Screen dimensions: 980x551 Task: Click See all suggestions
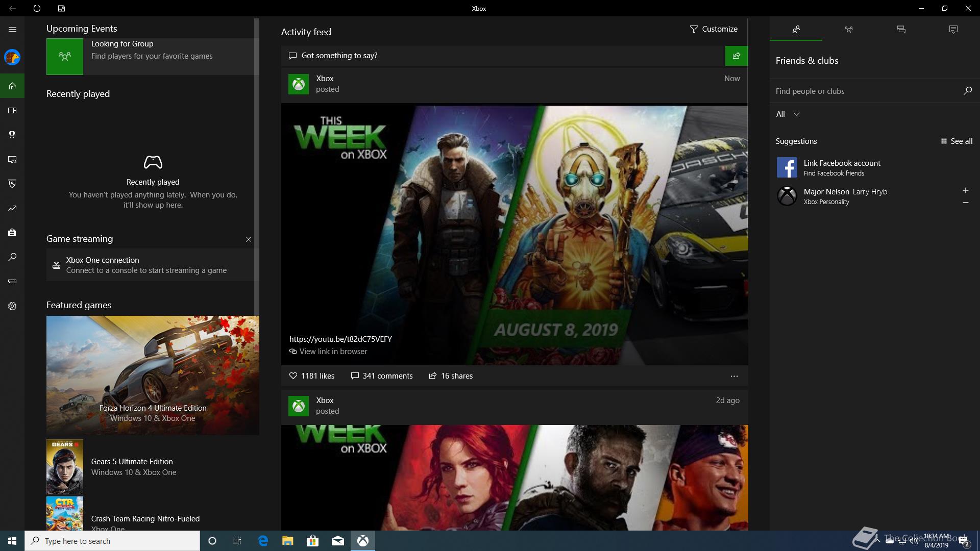957,141
